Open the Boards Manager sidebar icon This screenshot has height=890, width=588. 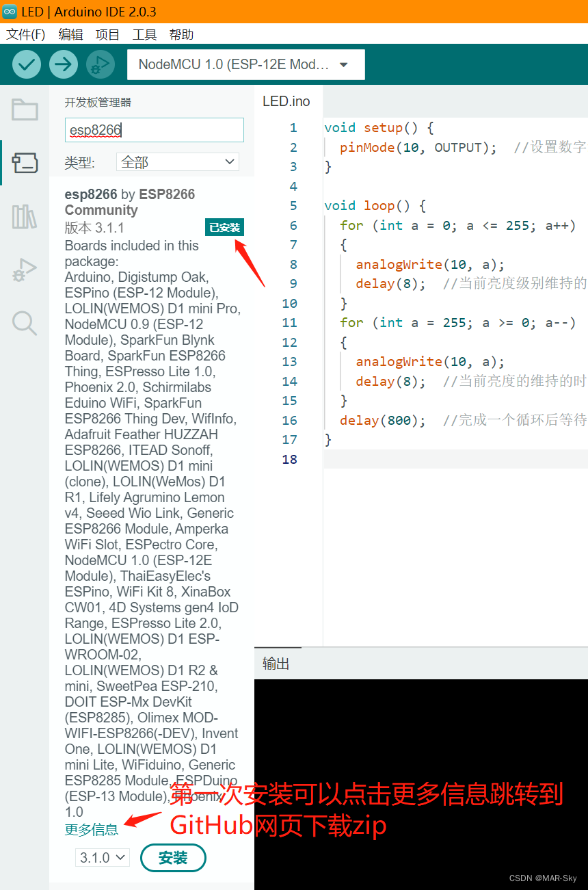25,163
